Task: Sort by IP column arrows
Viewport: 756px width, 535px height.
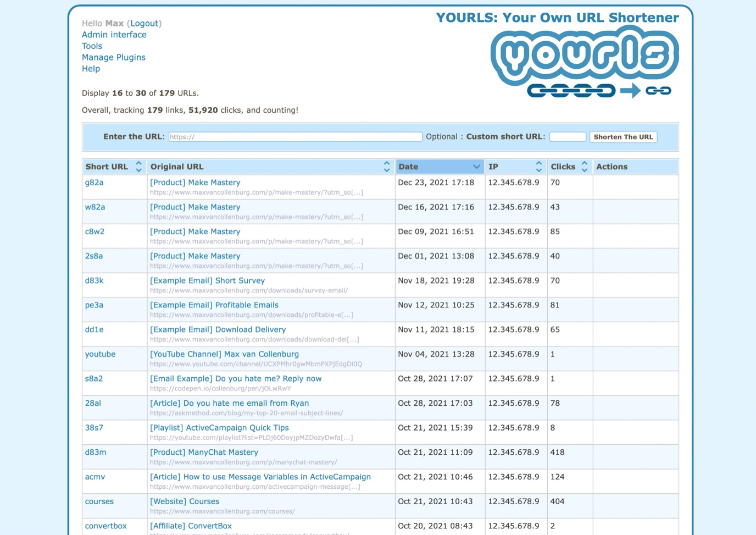Action: (x=539, y=167)
